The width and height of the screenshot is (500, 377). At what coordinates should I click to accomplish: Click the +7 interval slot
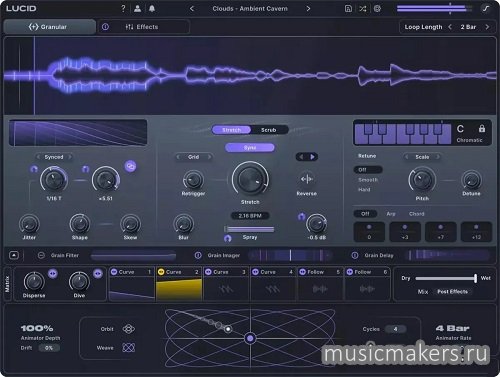441,232
